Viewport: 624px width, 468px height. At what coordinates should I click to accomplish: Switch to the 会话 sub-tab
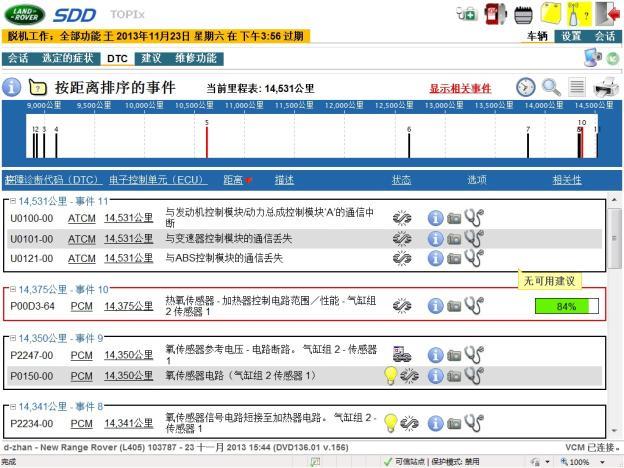(x=18, y=58)
